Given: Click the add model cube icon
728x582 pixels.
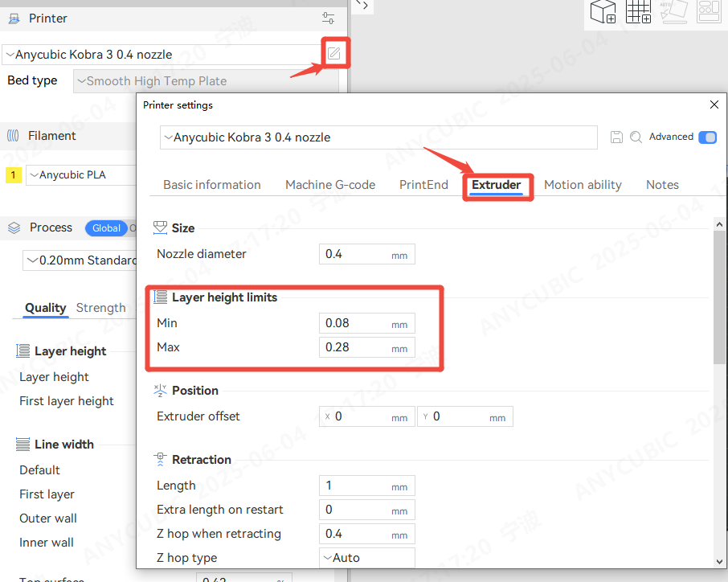Looking at the screenshot, I should (603, 11).
